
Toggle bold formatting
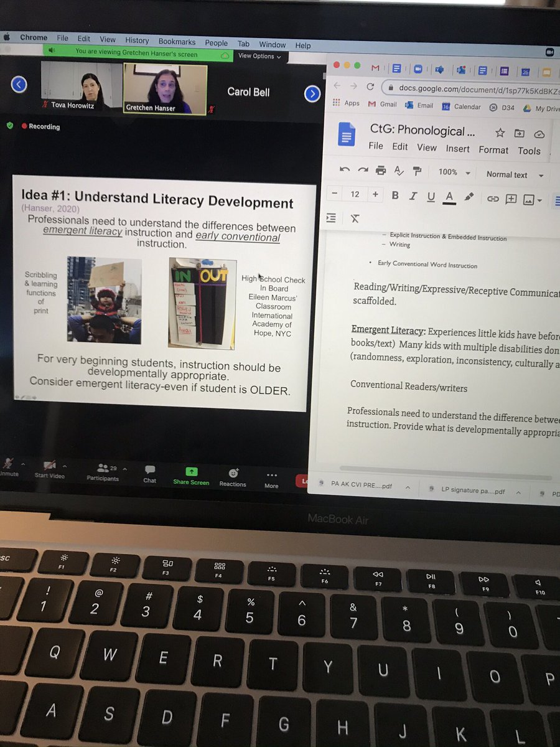(395, 195)
